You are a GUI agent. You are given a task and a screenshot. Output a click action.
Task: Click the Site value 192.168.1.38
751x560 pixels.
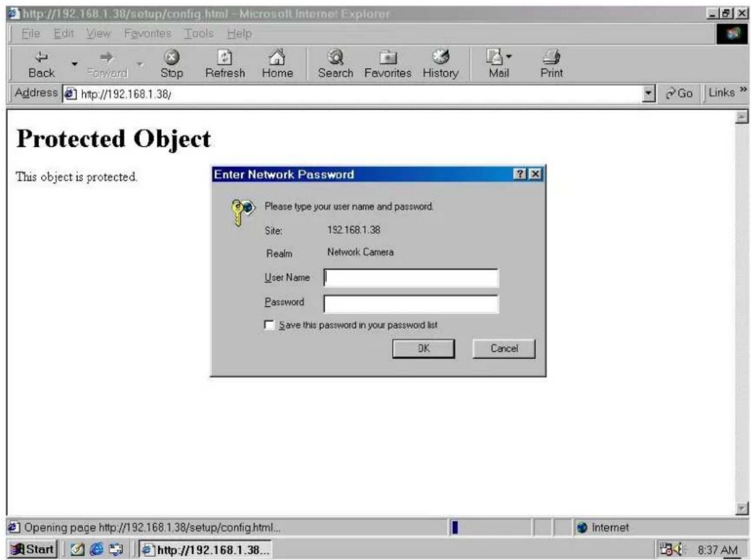pyautogui.click(x=354, y=230)
